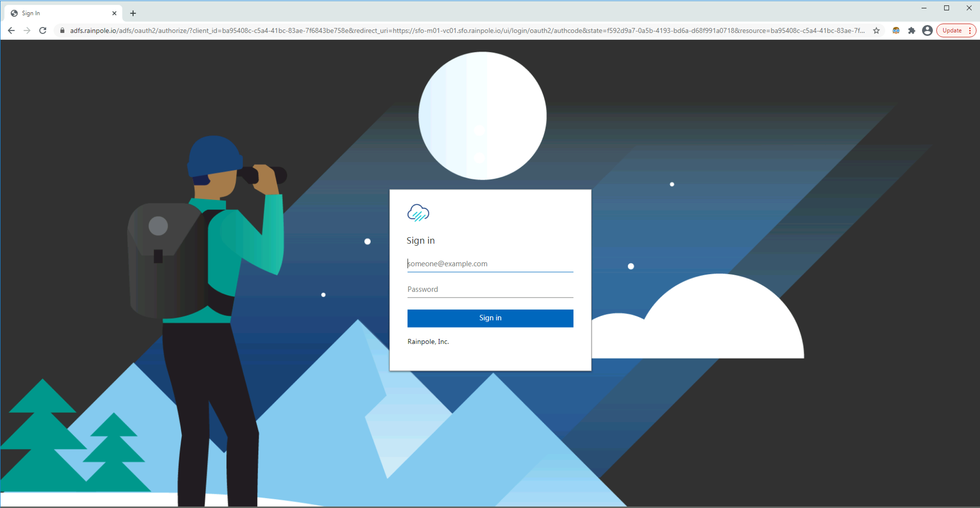Screen dimensions: 980x508
Task: Click the browser forward arrow
Action: tap(27, 31)
